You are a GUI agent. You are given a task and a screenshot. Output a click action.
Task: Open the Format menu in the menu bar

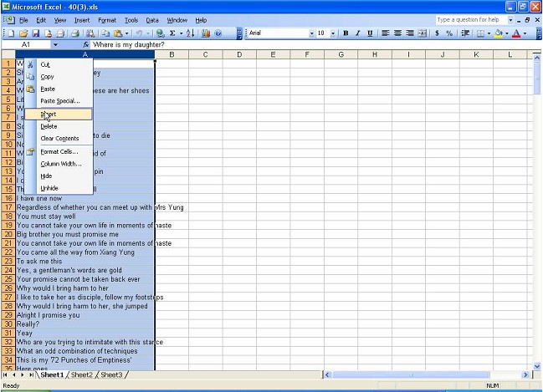[107, 20]
